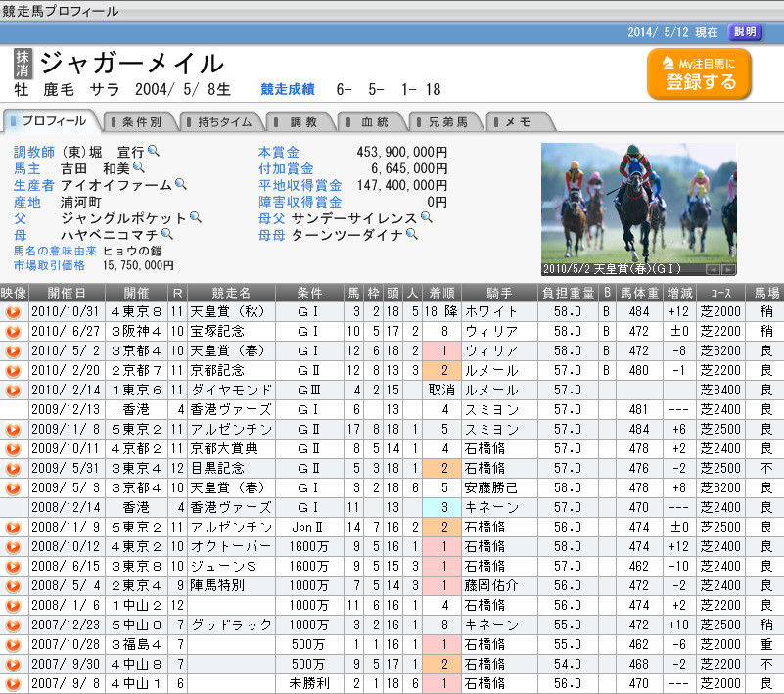Click the My注目馬に登録する button
This screenshot has width=784, height=694.
[x=699, y=73]
